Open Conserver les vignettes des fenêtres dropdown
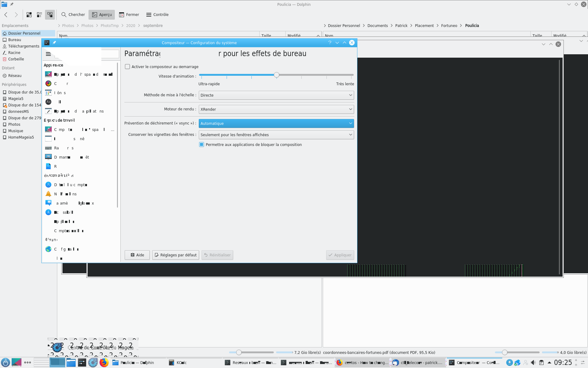The height and width of the screenshot is (368, 588). 276,135
